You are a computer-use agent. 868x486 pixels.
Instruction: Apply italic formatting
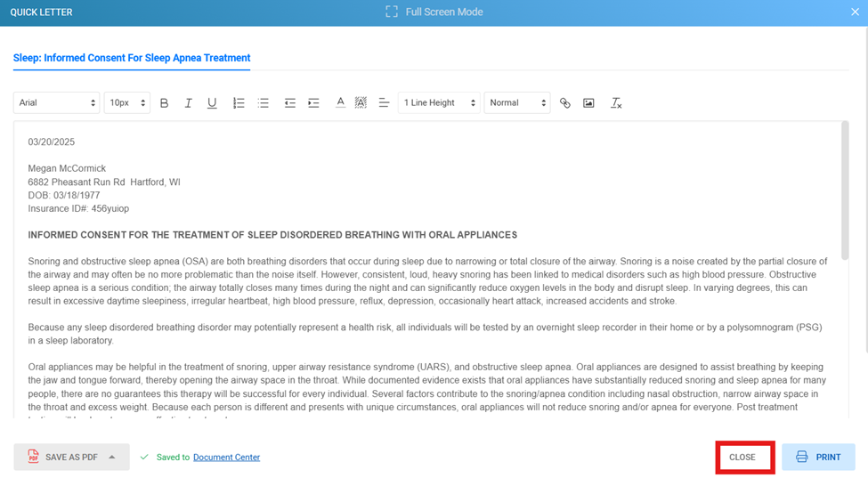(x=188, y=103)
